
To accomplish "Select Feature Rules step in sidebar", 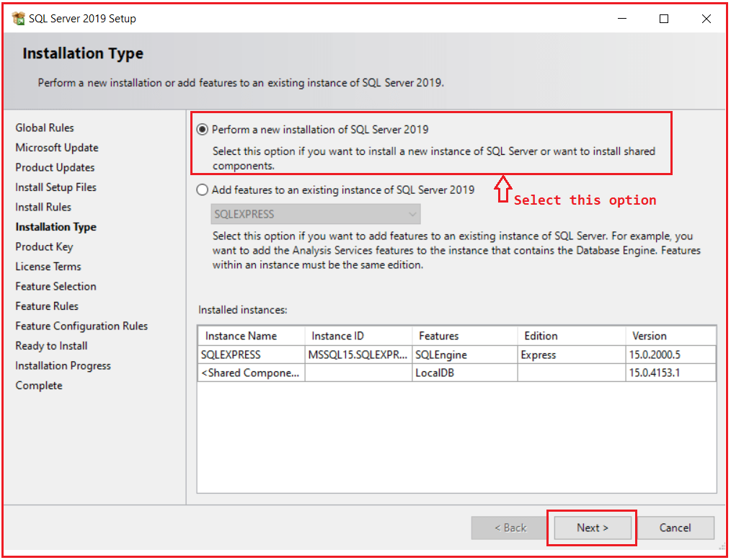I will coord(47,306).
